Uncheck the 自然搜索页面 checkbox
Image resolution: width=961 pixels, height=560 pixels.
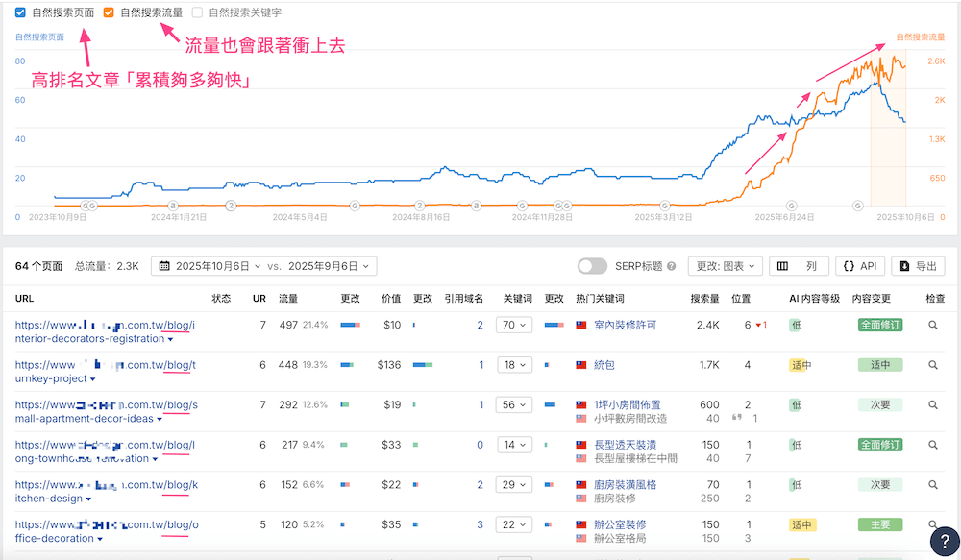pyautogui.click(x=21, y=12)
